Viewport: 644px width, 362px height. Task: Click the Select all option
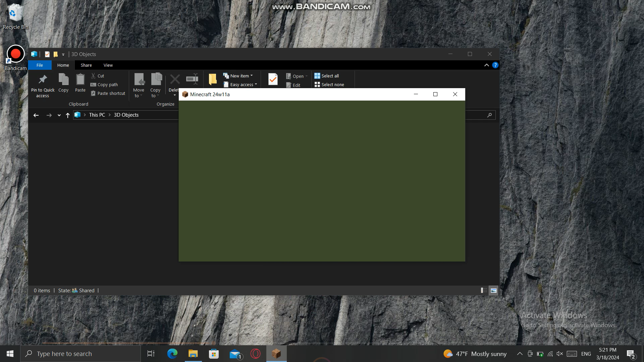click(327, 76)
